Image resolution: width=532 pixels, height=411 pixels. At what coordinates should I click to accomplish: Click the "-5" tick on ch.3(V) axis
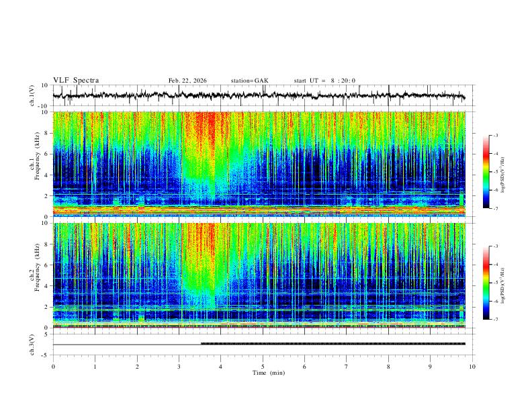click(46, 355)
